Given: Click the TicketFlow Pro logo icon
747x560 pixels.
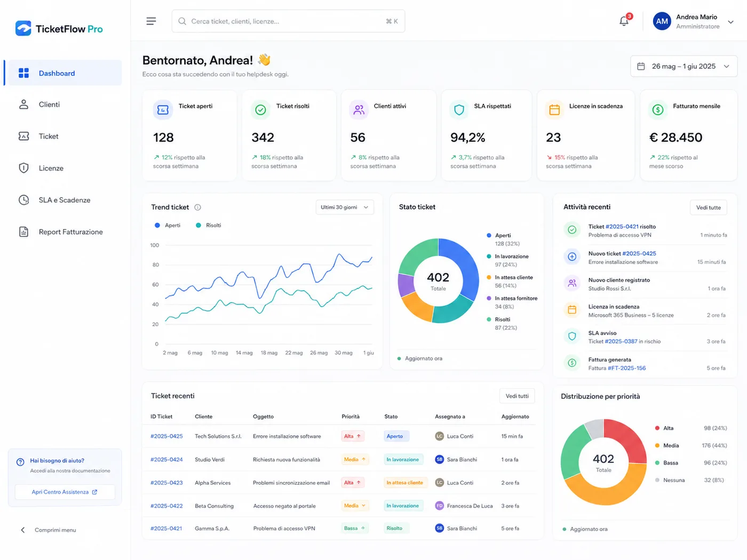Looking at the screenshot, I should click(23, 28).
